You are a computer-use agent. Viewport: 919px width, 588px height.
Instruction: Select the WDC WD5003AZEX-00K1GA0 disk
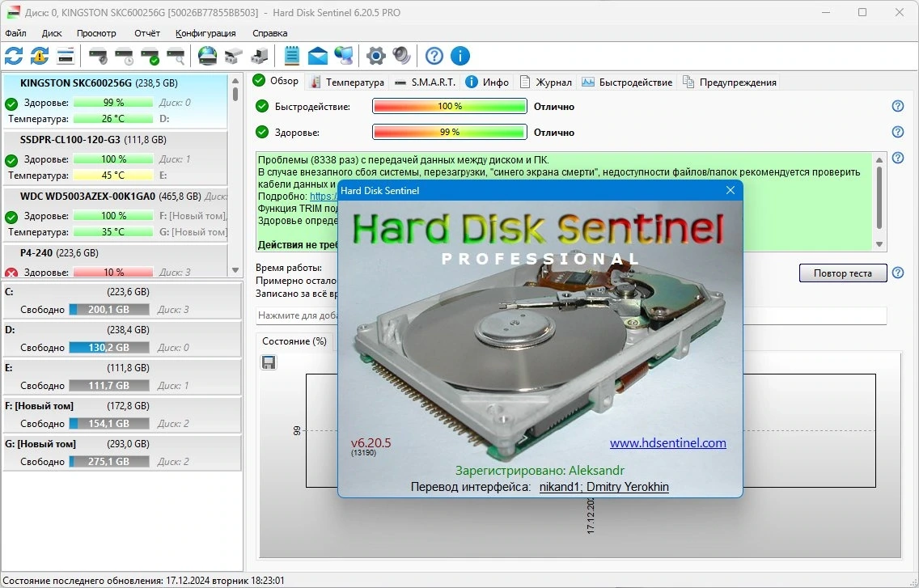pyautogui.click(x=115, y=214)
